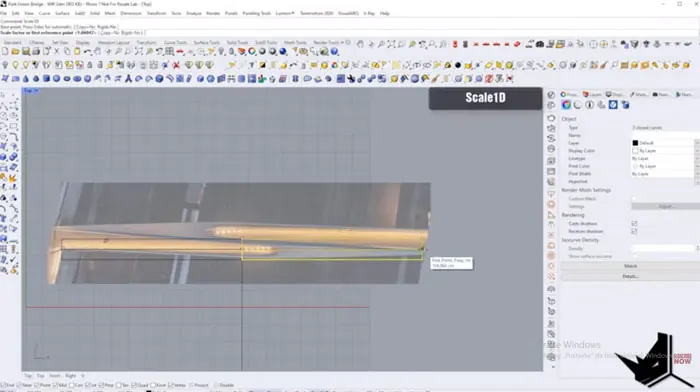This screenshot has height=392, width=700.
Task: Select the Cone solid tool icon
Action: [x=26, y=79]
